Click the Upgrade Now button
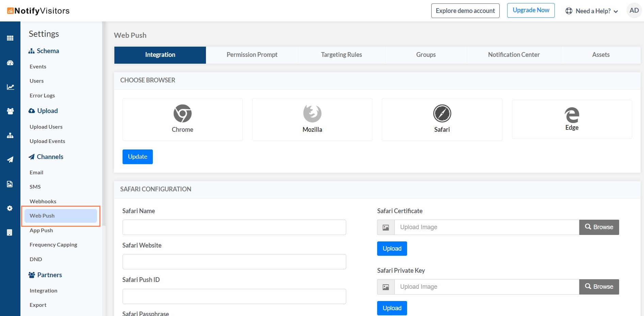 click(531, 10)
